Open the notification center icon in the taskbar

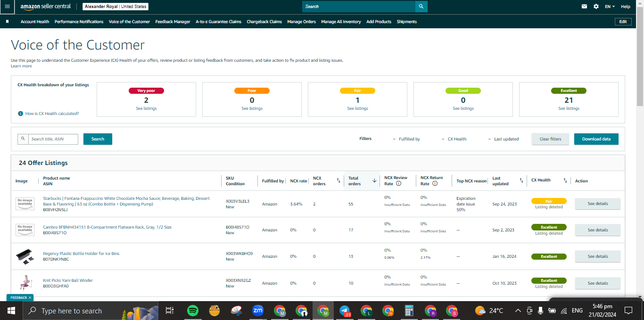point(628,311)
